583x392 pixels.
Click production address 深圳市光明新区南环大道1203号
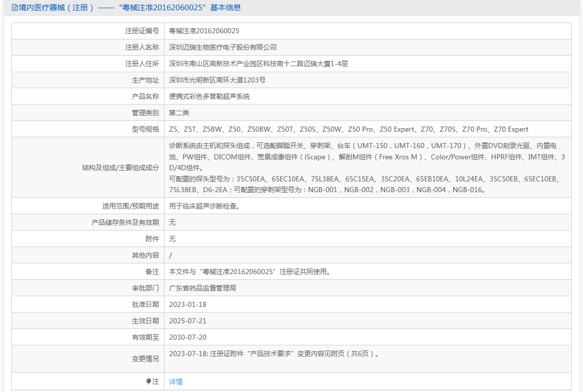[217, 80]
